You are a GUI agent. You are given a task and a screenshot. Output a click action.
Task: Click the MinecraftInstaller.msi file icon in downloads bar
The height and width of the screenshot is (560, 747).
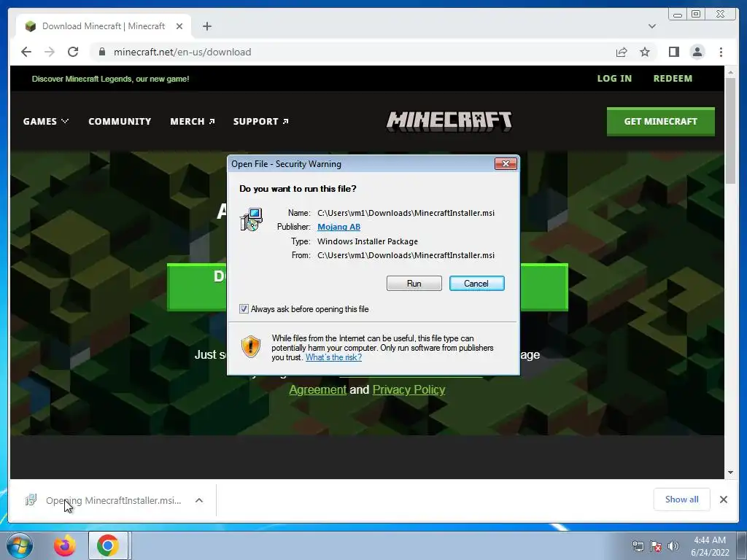tap(31, 500)
